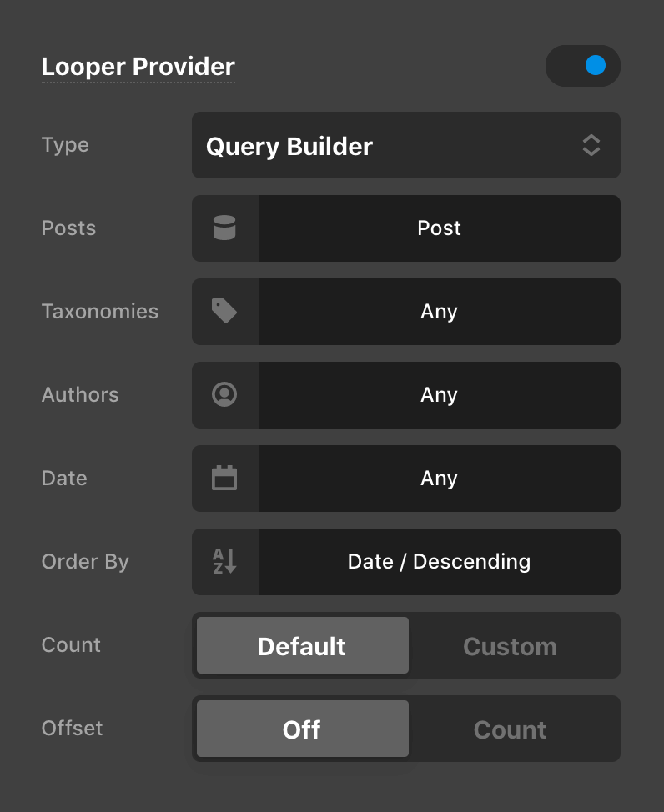
Task: Click the Order By label
Action: (85, 562)
